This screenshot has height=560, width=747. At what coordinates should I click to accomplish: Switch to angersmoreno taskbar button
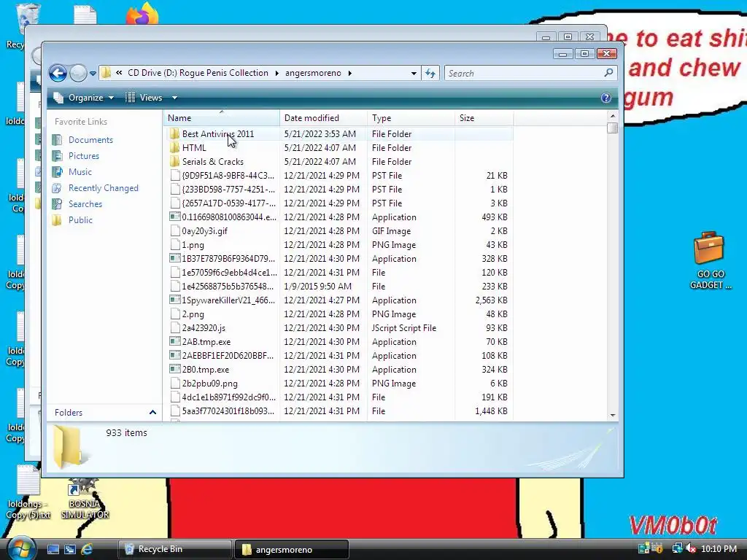point(292,549)
